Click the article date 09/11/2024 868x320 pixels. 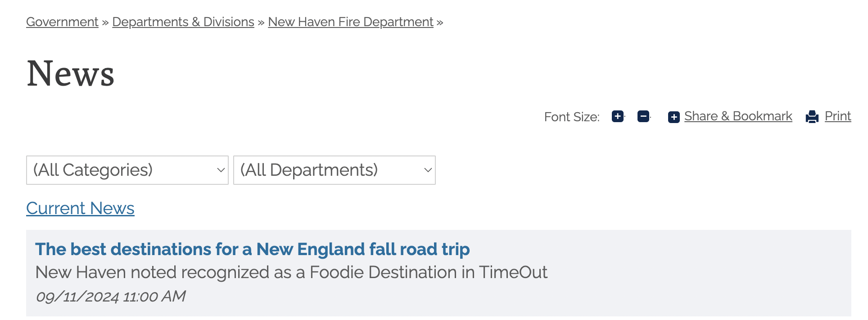tap(110, 296)
